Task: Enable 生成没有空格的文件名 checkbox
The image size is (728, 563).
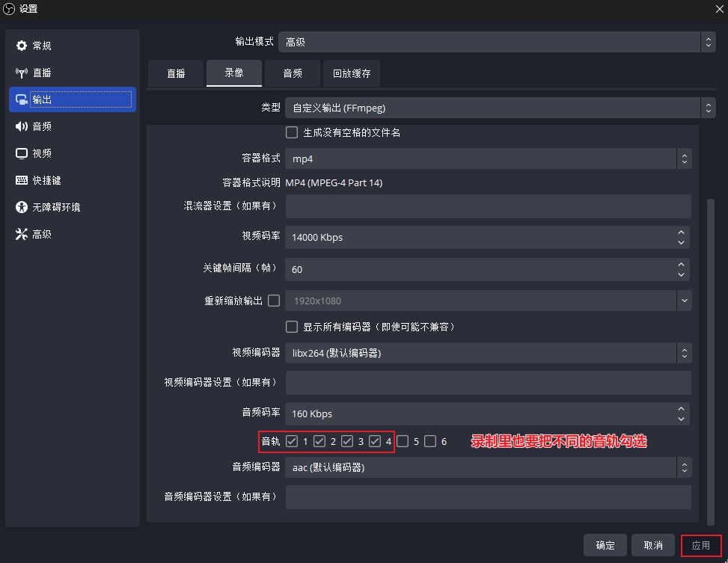Action: pos(292,132)
